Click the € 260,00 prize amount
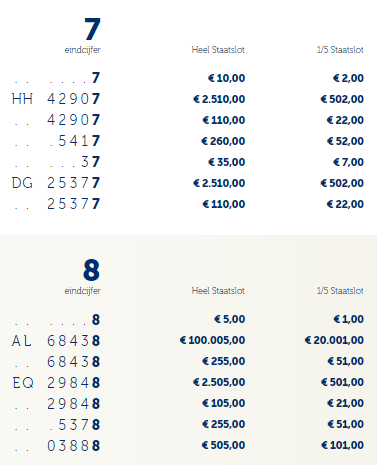The image size is (377, 465). 223,141
